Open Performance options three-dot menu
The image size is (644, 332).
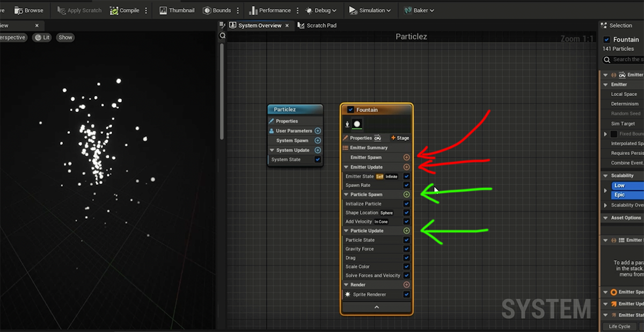click(297, 10)
